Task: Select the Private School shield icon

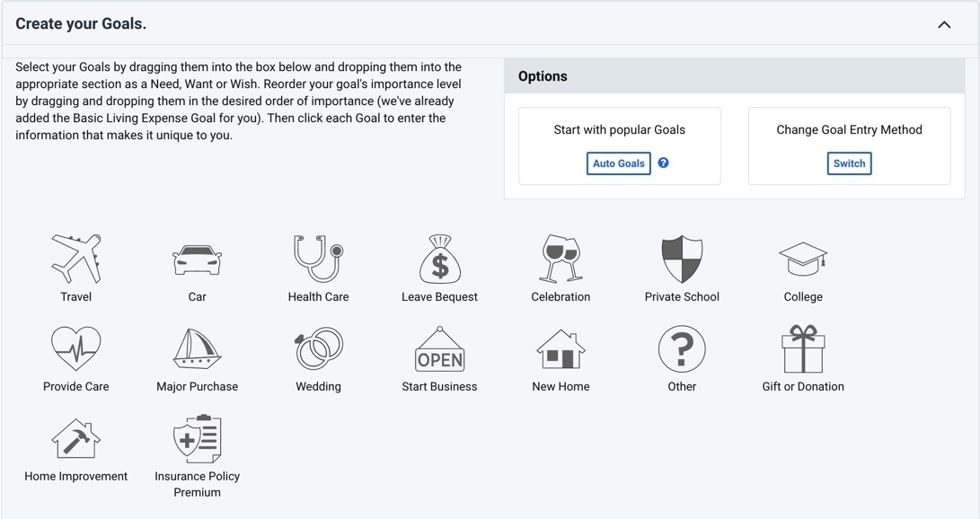Action: [682, 259]
